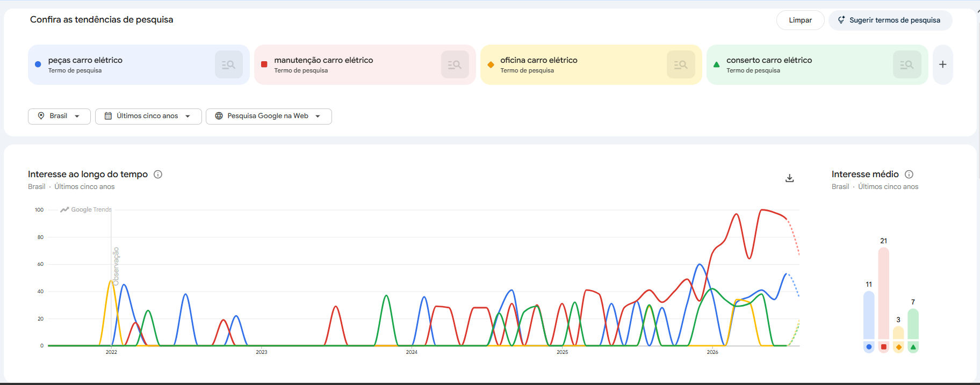Click red square marker of manutenção carro elétrico
This screenshot has width=980, height=385.
(x=264, y=64)
